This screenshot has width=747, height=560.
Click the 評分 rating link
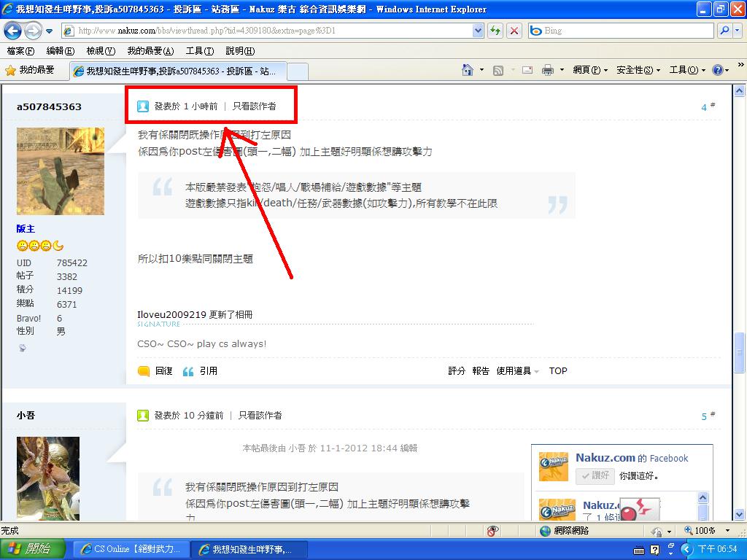tap(457, 371)
